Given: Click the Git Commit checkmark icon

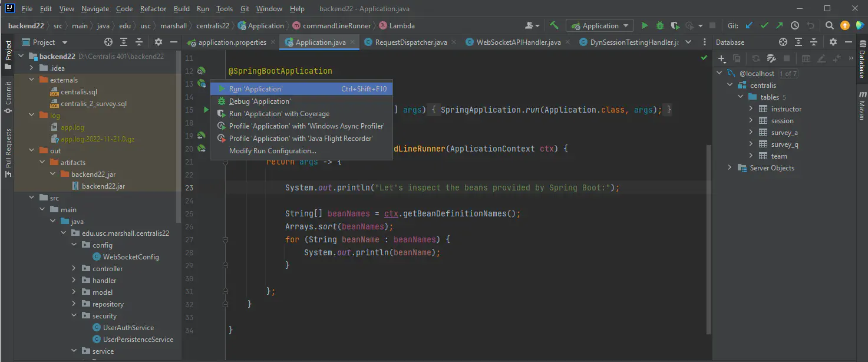Looking at the screenshot, I should [765, 26].
